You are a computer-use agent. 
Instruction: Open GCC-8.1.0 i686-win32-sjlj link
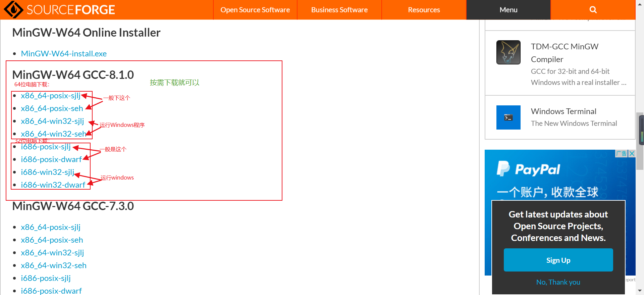(x=47, y=172)
